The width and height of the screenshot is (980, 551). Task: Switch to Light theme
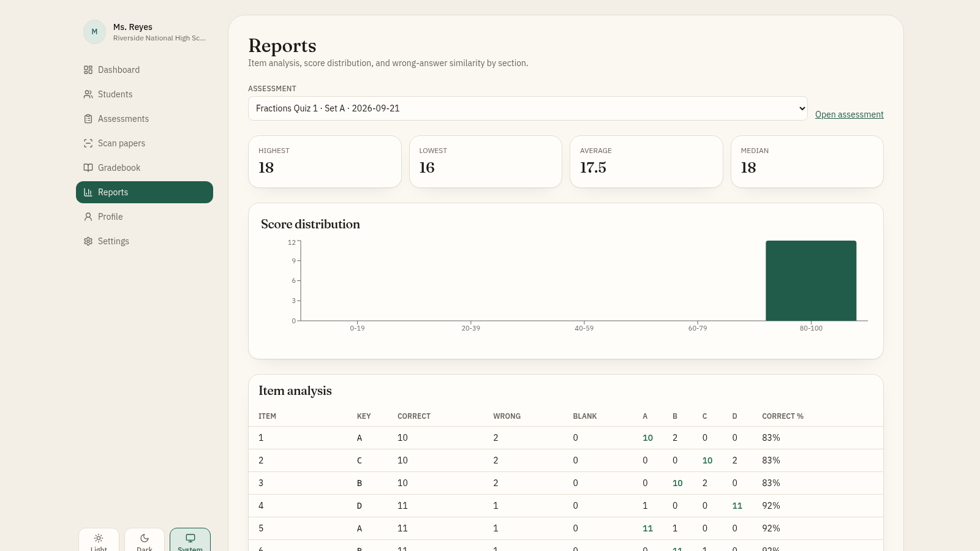(x=99, y=540)
